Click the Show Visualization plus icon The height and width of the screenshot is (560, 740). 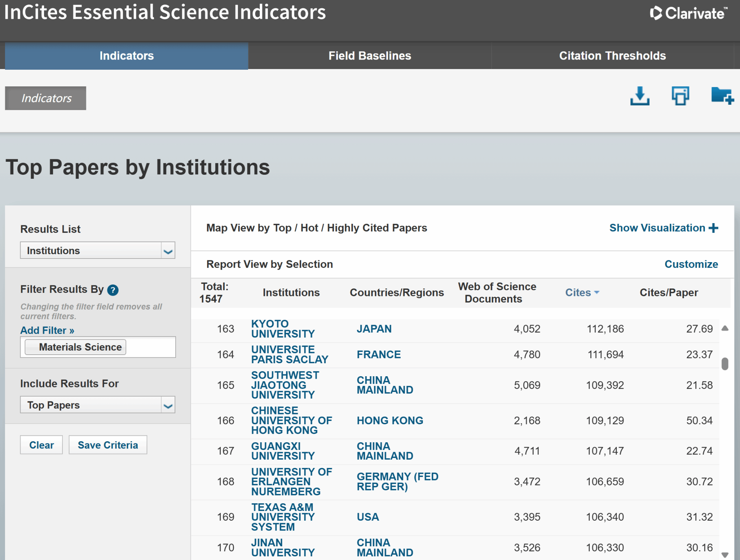[x=713, y=228]
